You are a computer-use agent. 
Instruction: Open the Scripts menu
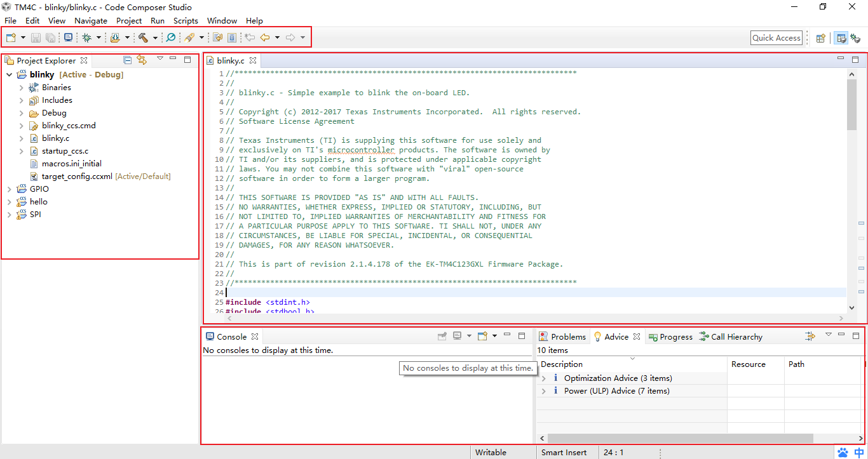(x=186, y=21)
